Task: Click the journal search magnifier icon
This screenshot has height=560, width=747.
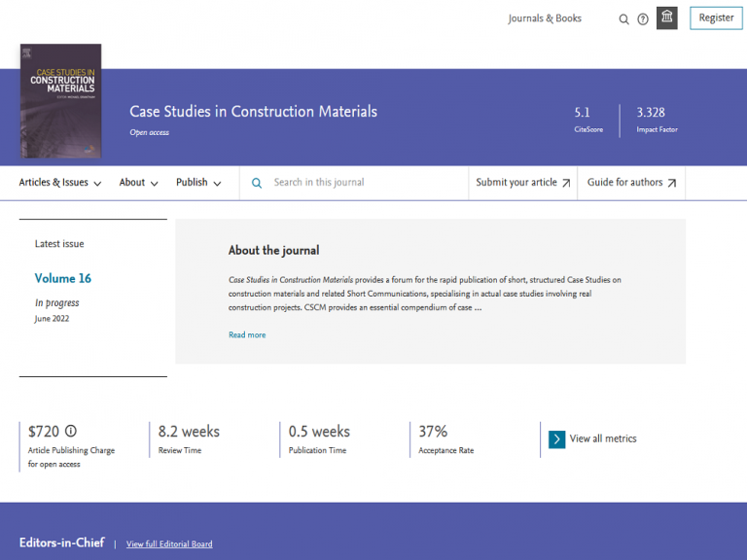Action: tap(257, 183)
